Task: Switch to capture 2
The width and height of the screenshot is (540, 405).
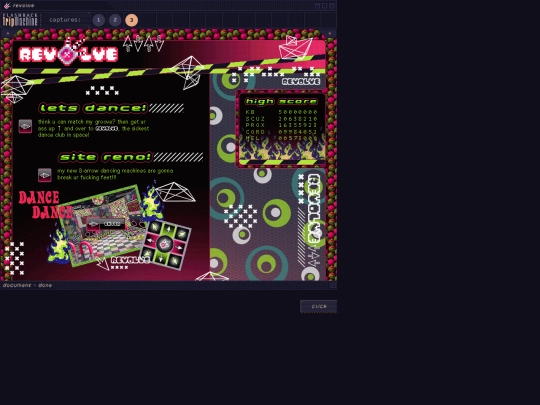Action: point(115,20)
